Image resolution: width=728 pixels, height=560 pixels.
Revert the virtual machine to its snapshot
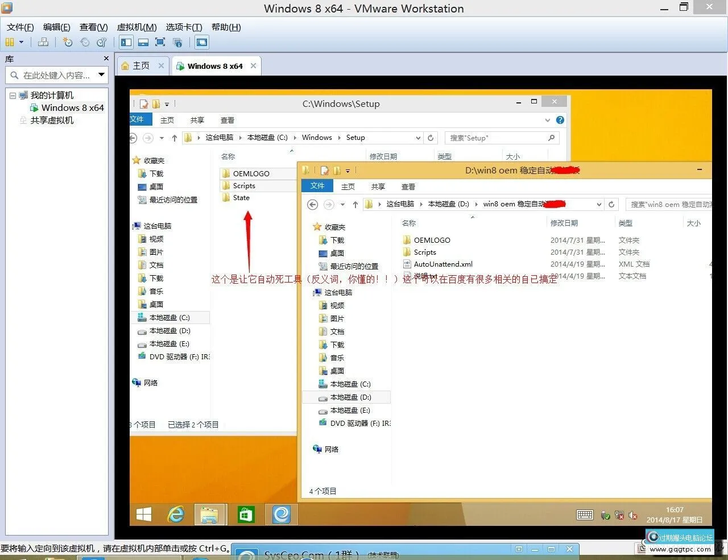(x=85, y=42)
